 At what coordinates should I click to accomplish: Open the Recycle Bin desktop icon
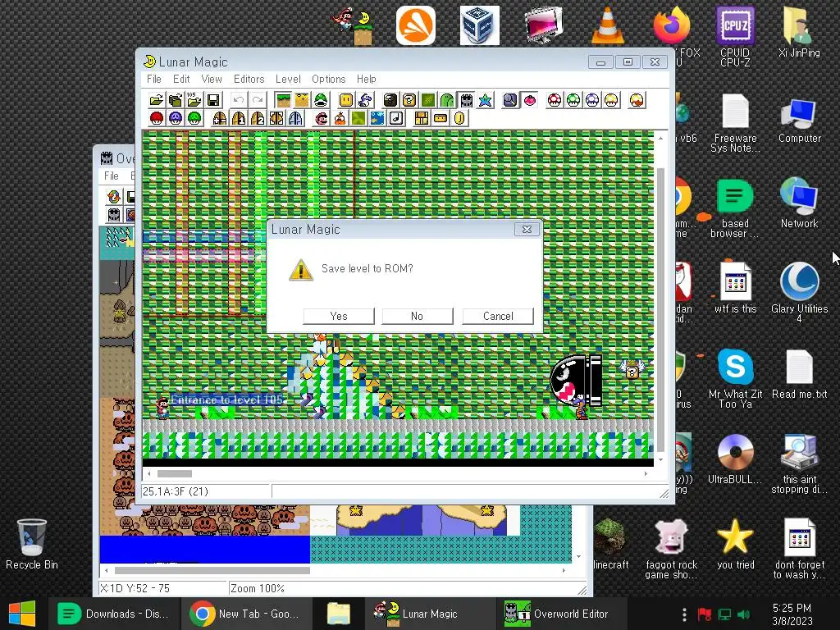click(32, 545)
